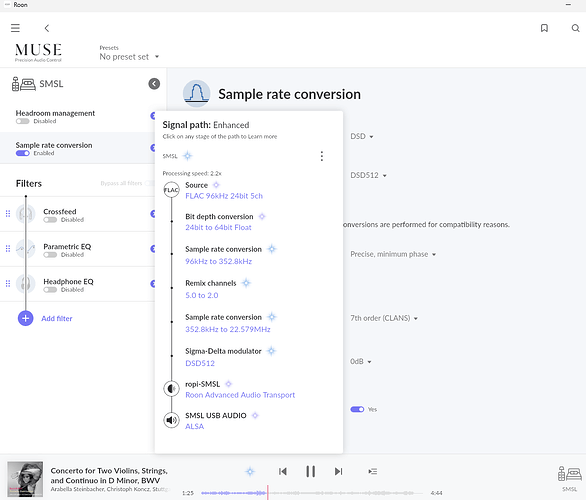The height and width of the screenshot is (500, 586).
Task: Click the star beside Remix channels
Action: click(246, 283)
